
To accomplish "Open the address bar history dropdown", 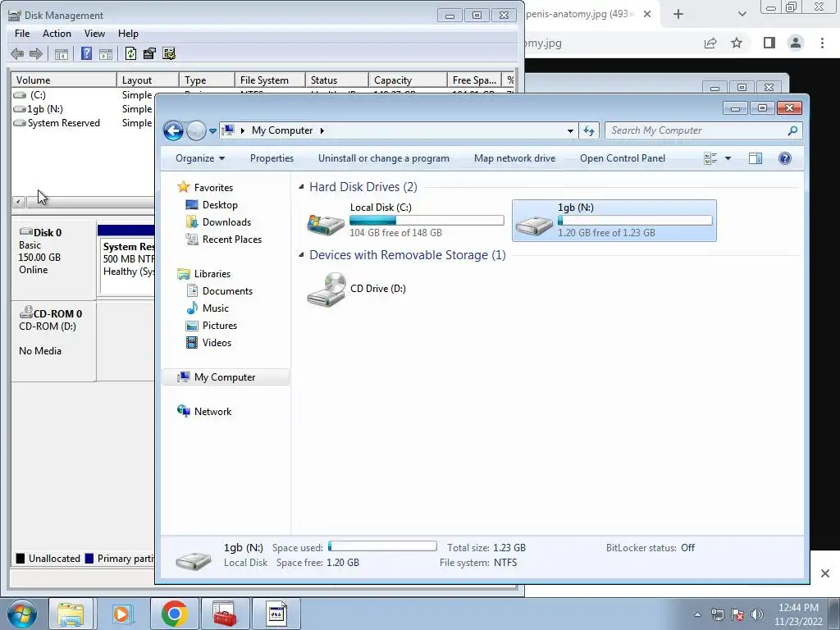I will click(570, 130).
